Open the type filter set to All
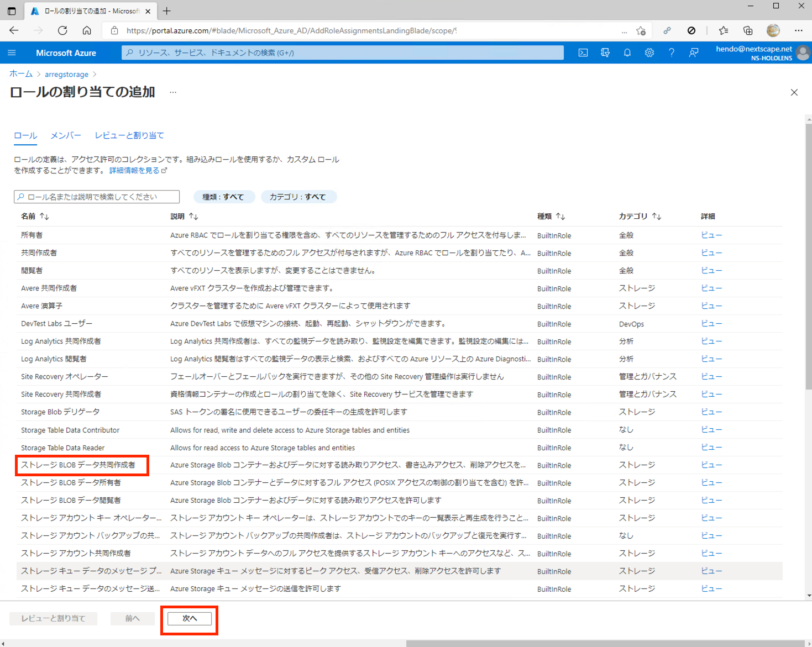The height and width of the screenshot is (647, 812). (x=223, y=197)
